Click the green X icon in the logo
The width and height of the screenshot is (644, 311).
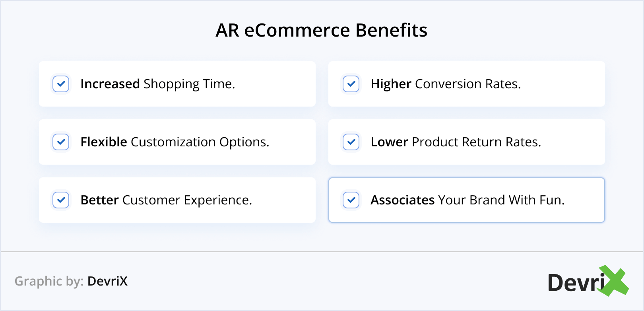click(614, 281)
